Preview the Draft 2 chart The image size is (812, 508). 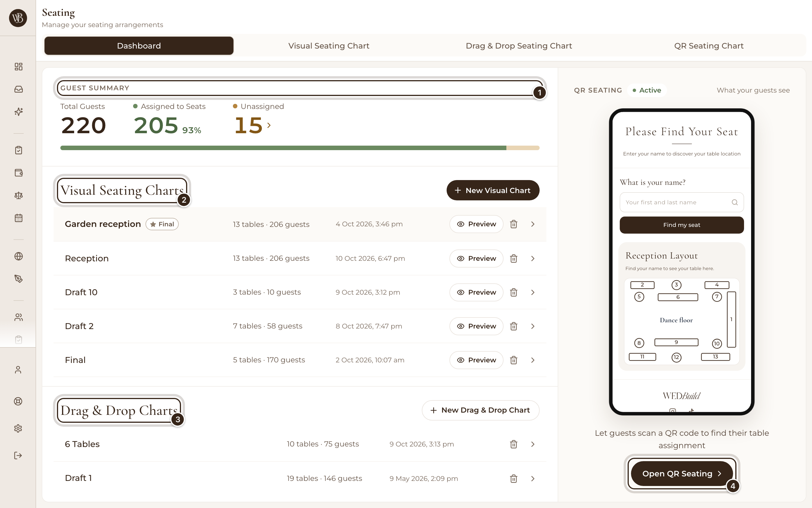click(476, 326)
